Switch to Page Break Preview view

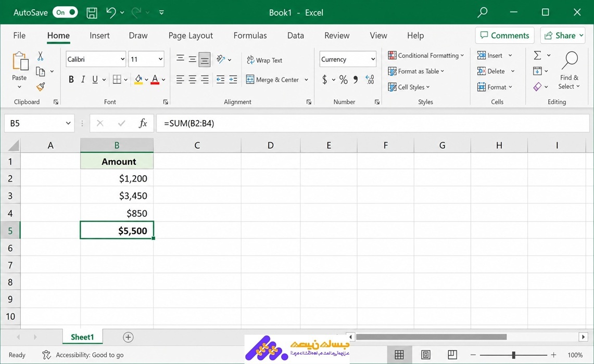point(452,355)
